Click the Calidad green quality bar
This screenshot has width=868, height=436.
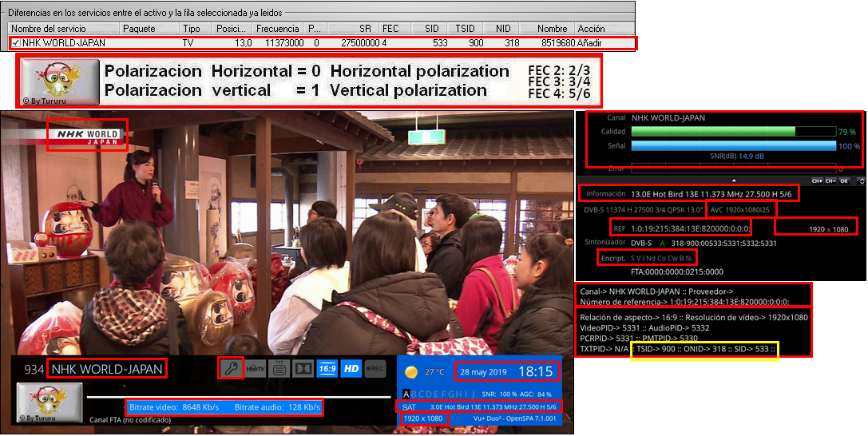(734, 132)
